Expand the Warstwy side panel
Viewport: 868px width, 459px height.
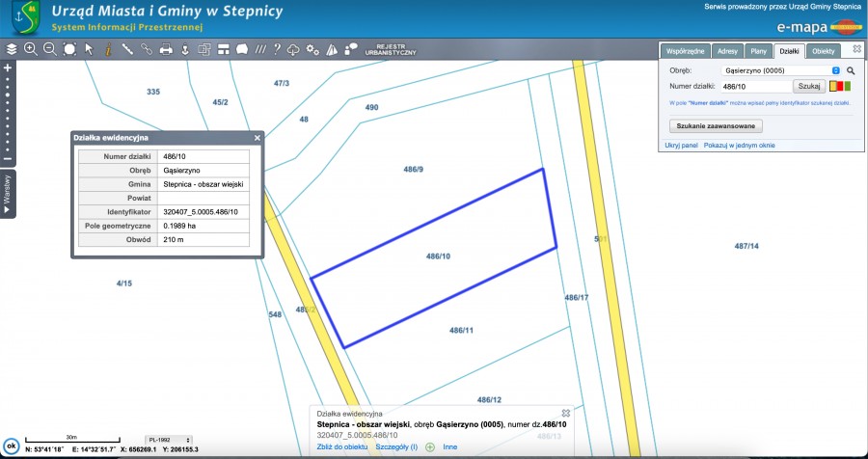click(x=8, y=194)
